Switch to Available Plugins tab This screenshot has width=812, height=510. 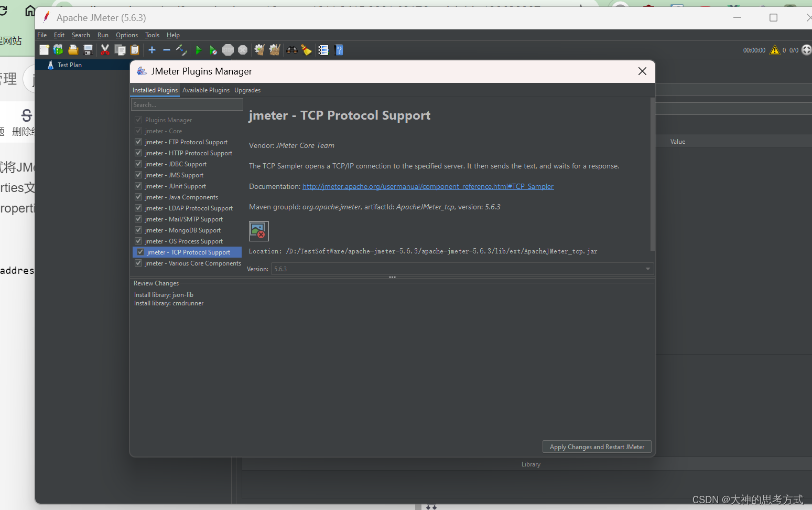(x=205, y=90)
